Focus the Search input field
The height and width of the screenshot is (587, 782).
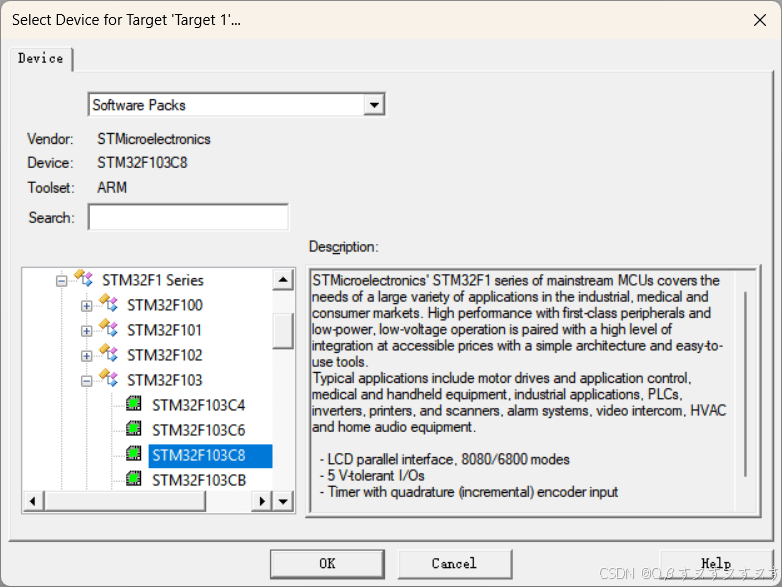(188, 217)
